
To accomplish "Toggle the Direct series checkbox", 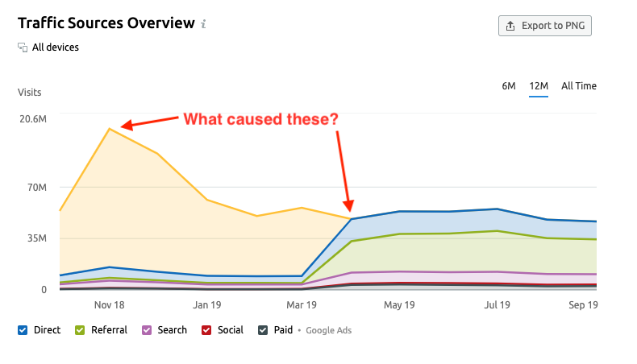I will [x=23, y=330].
